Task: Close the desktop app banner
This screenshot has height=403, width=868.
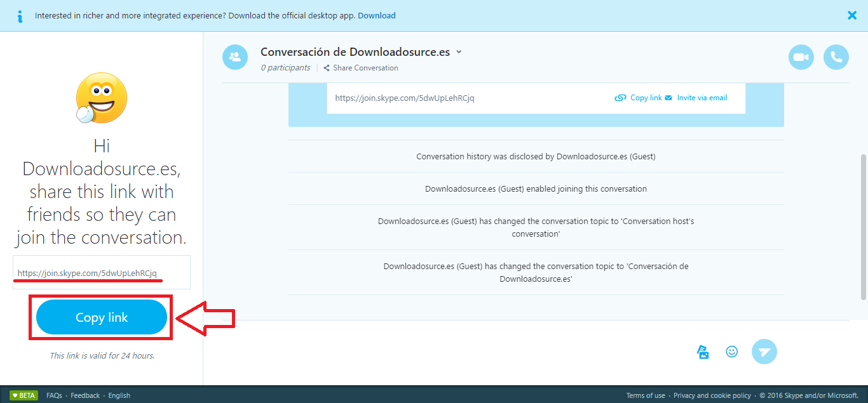Action: [x=852, y=15]
